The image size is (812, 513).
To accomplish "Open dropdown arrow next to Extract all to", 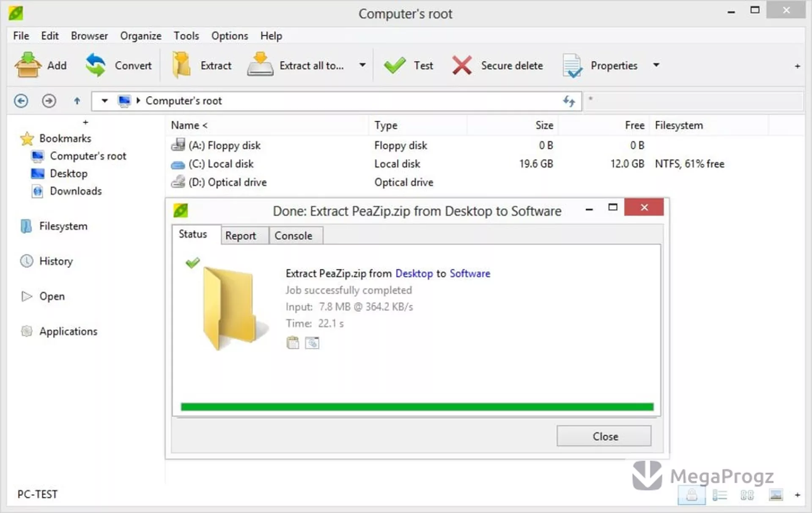I will point(362,65).
